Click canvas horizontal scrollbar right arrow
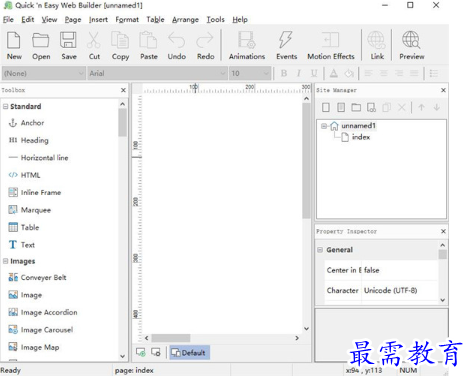Screen dimensions: 471x385 [x=297, y=338]
